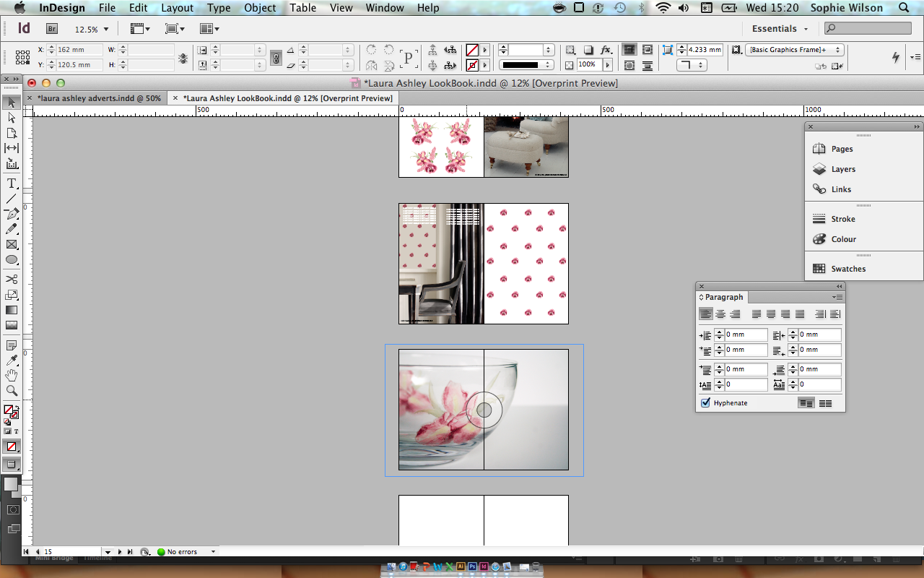Toggle wrap around bounding box button
This screenshot has width=924, height=578.
click(647, 50)
